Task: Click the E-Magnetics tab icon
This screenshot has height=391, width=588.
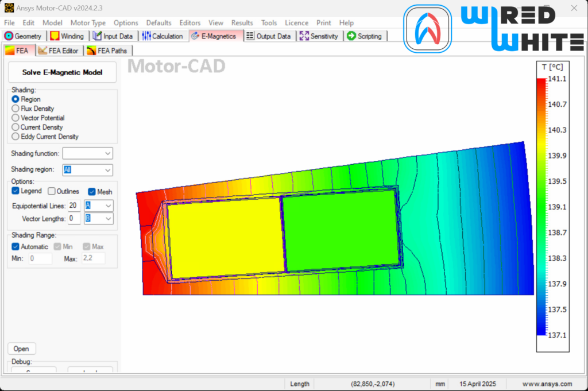Action: tap(195, 36)
